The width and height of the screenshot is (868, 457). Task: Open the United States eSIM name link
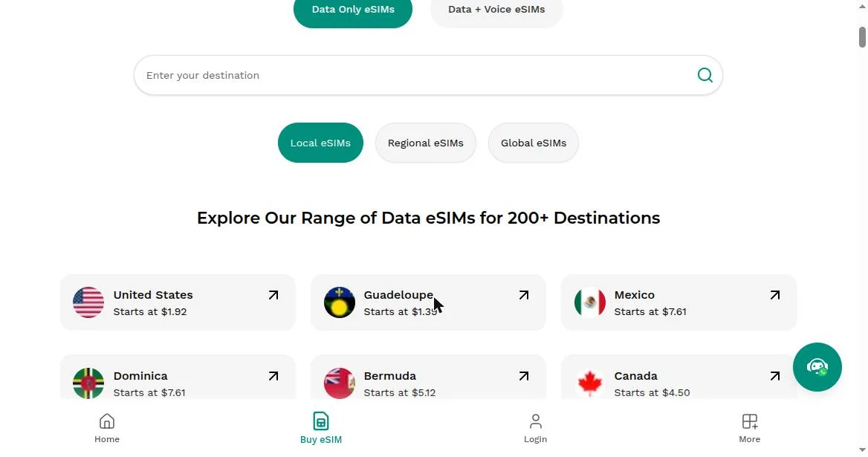pyautogui.click(x=153, y=295)
